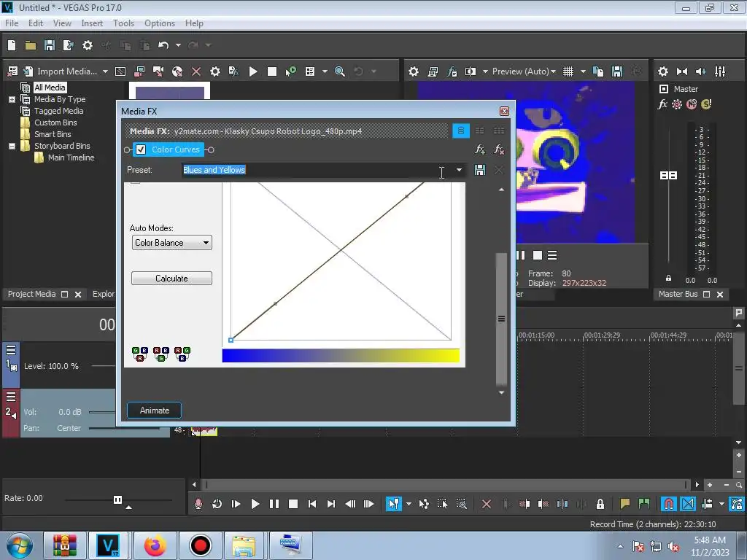Toggle Color Curves effect checkbox
747x560 pixels.
(141, 149)
